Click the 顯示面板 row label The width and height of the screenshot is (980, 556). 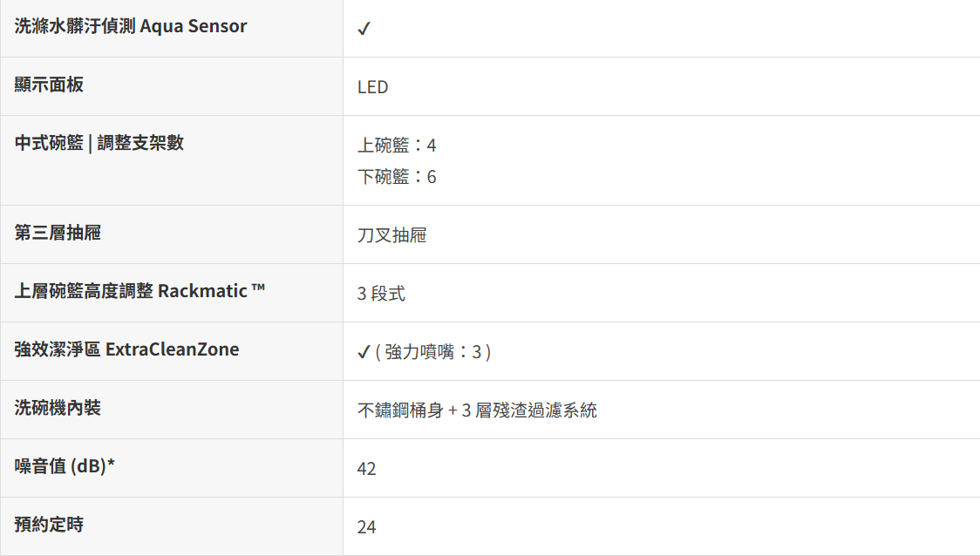coord(50,85)
